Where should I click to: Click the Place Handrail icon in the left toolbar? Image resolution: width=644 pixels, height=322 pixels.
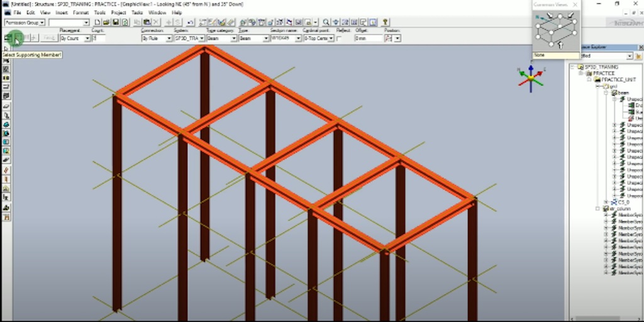6,188
